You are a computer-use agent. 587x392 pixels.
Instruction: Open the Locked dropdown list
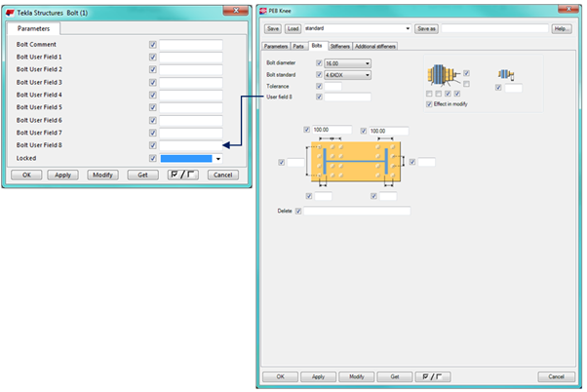point(218,158)
